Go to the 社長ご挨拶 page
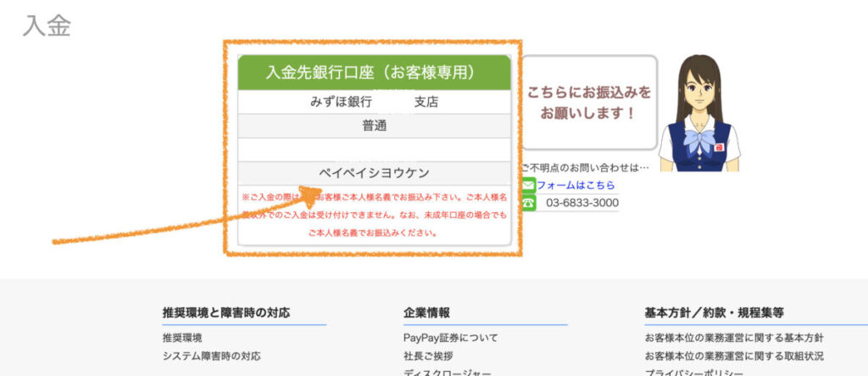The width and height of the screenshot is (868, 376). (428, 356)
